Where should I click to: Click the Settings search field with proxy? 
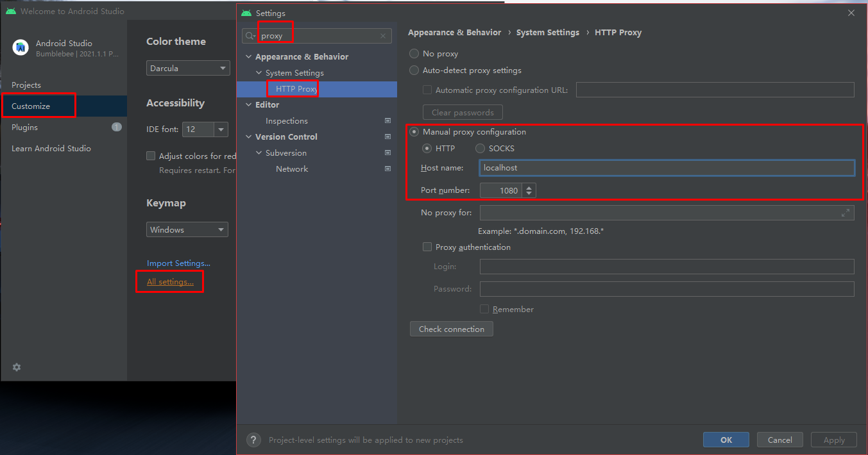click(318, 36)
